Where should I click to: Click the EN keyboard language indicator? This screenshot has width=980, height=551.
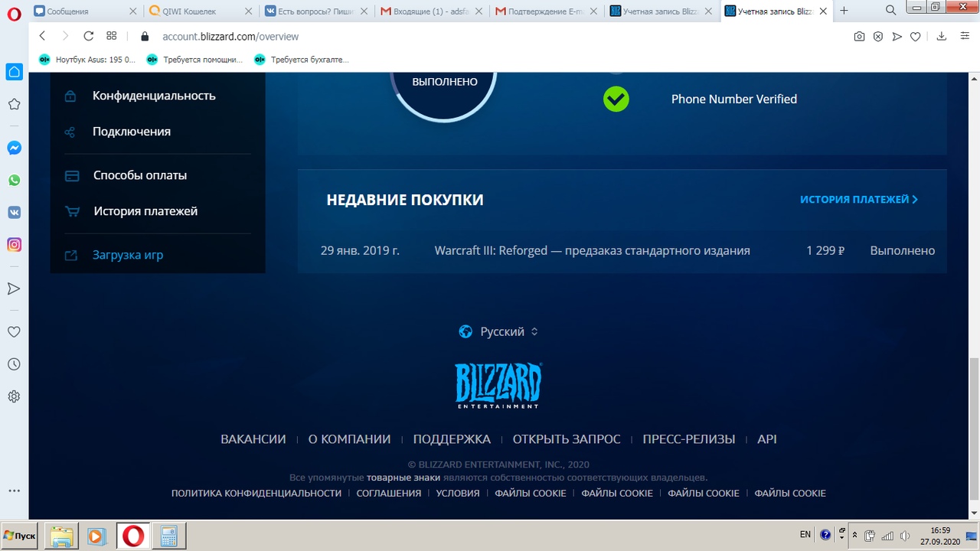tap(805, 535)
